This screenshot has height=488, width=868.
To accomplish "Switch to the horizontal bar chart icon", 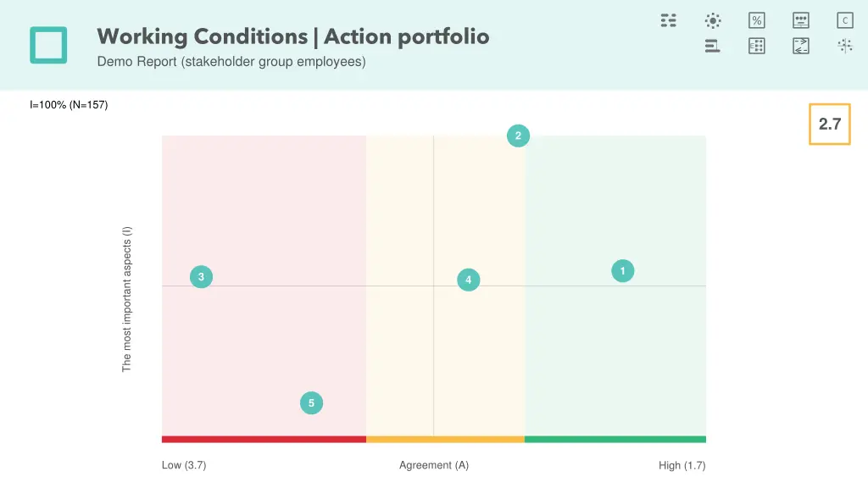I will click(713, 46).
